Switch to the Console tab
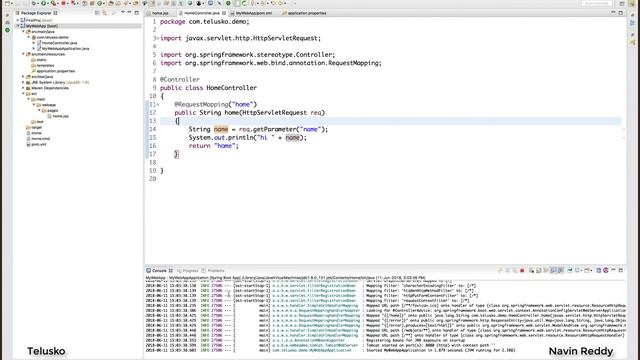The height and width of the screenshot is (360, 640). coord(159,271)
